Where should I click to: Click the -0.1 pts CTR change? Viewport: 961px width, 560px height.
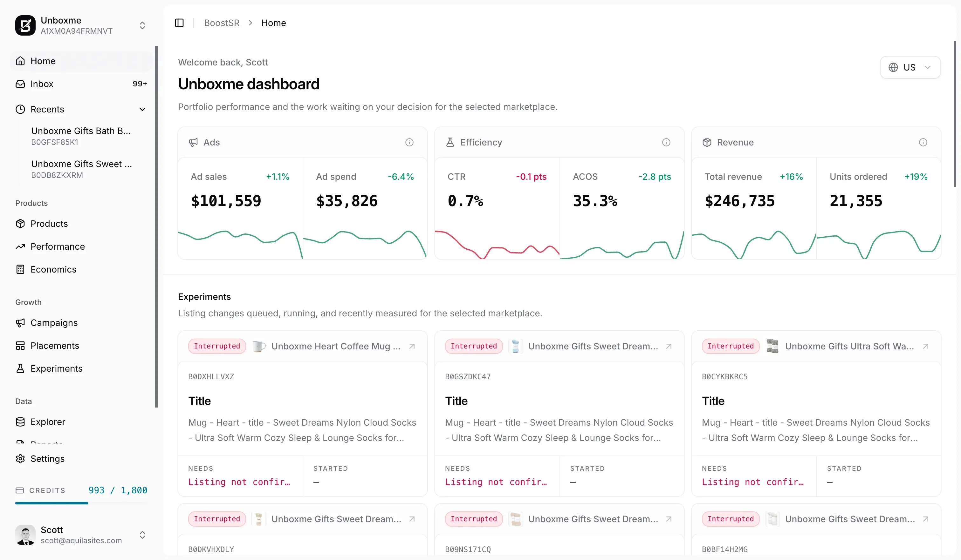coord(531,177)
